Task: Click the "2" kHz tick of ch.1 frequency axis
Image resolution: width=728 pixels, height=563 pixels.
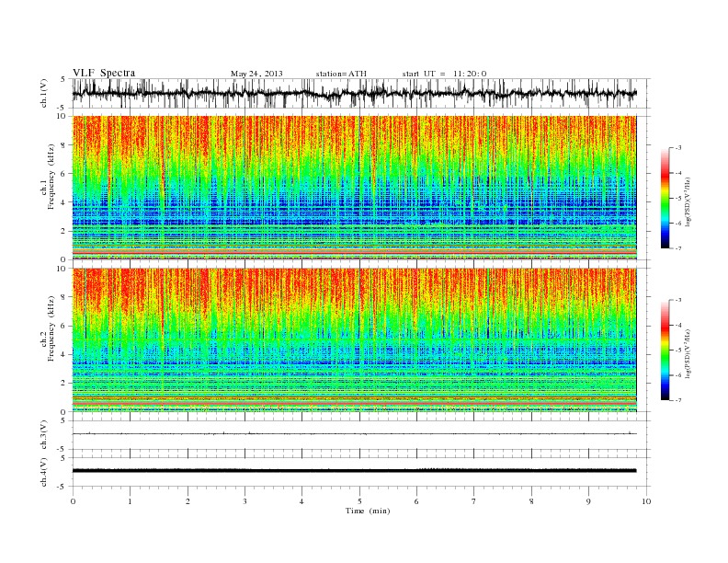Action: [64, 231]
